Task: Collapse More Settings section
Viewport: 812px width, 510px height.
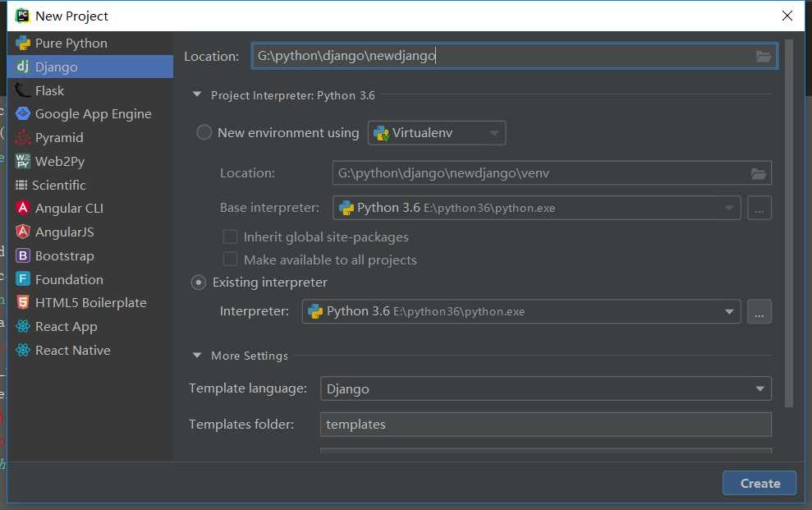Action: [x=197, y=355]
